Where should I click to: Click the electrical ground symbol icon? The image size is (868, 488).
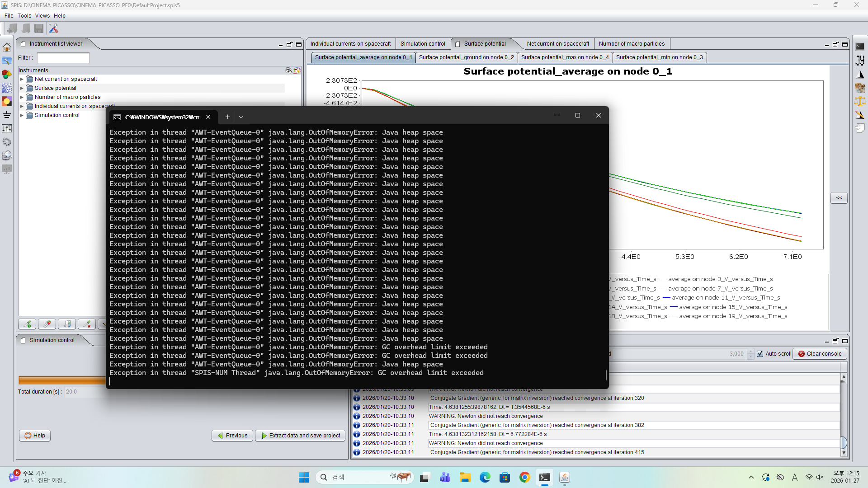[7, 115]
